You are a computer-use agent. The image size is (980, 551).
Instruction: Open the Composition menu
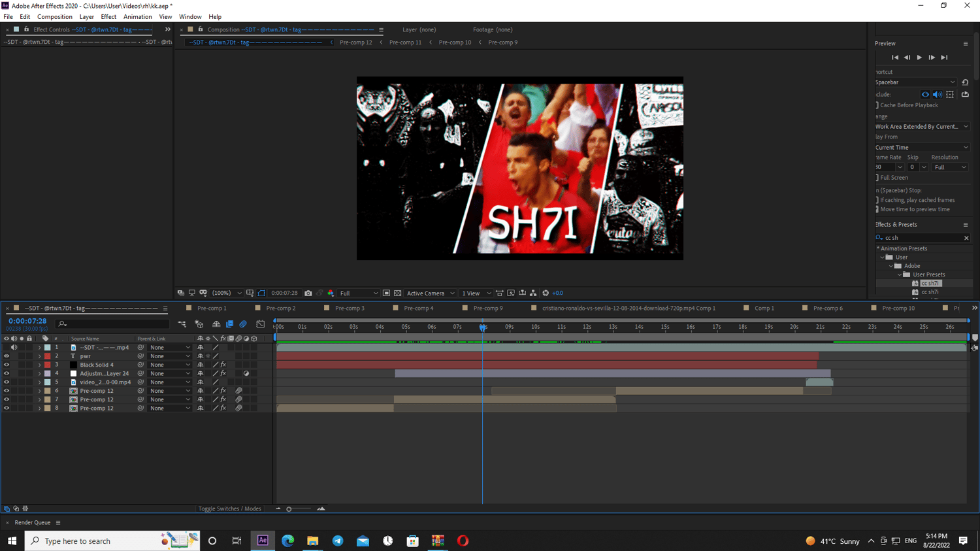[55, 17]
